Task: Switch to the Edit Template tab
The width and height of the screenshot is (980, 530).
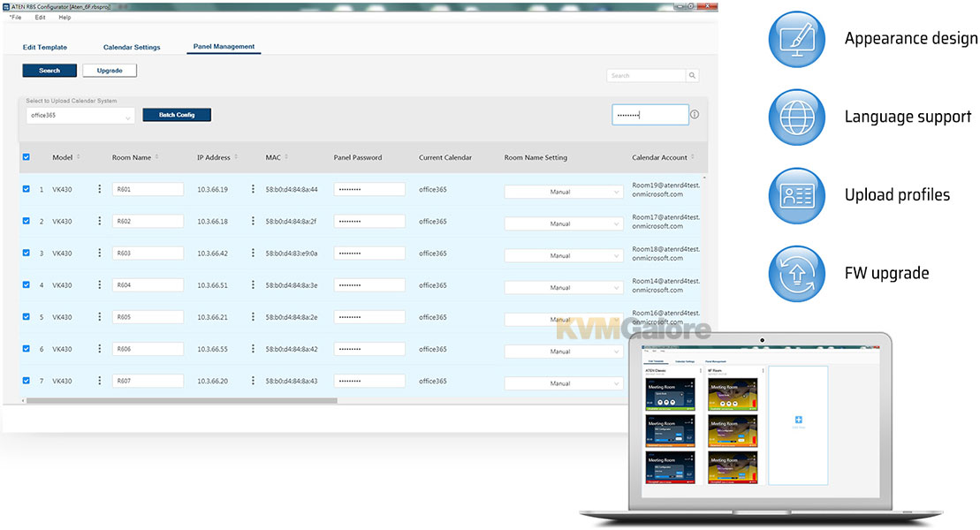Action: [x=45, y=47]
